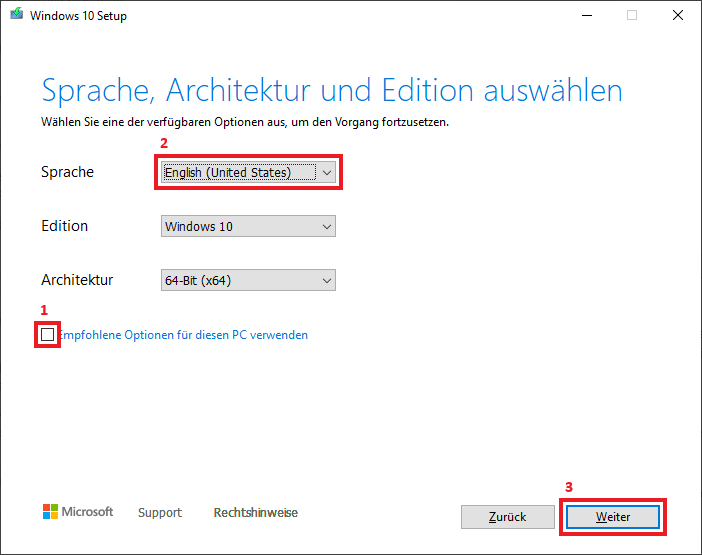This screenshot has height=555, width=702.
Task: Uncheck 'Empfohlene Optionen für diesen PC verwenden' checkbox
Action: point(47,334)
